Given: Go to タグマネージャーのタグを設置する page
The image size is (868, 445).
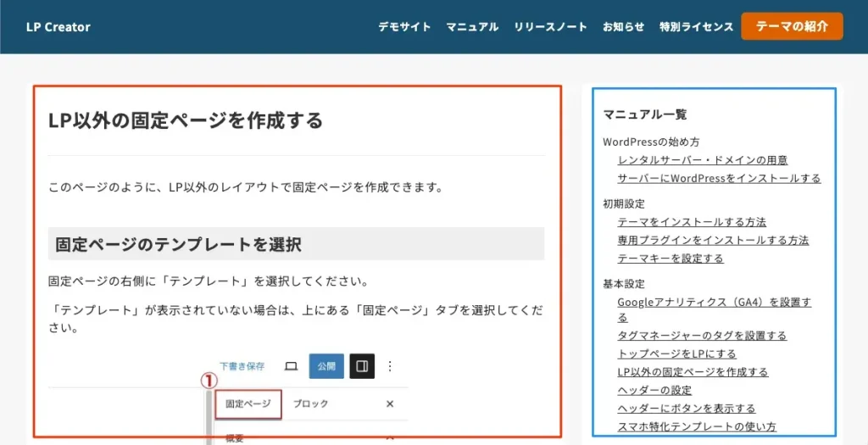Looking at the screenshot, I should coord(702,336).
